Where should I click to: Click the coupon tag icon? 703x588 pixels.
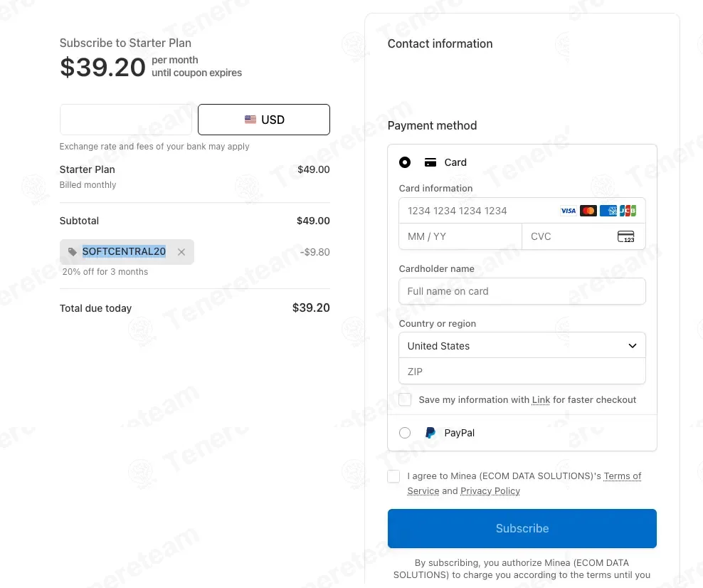[72, 251]
